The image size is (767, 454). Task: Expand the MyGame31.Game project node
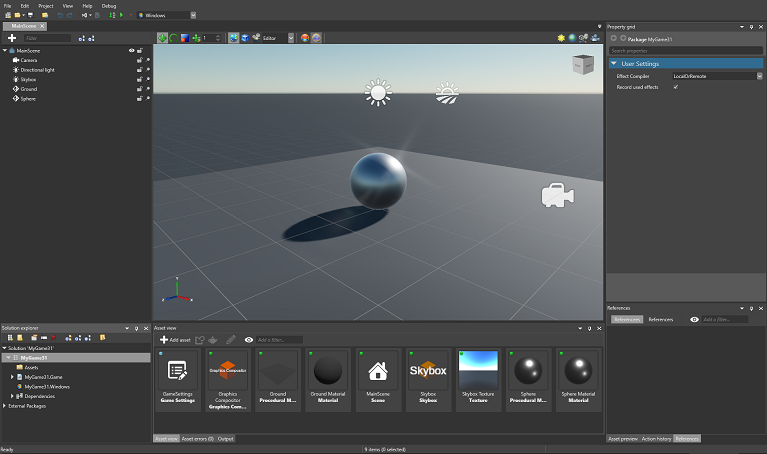(x=12, y=377)
